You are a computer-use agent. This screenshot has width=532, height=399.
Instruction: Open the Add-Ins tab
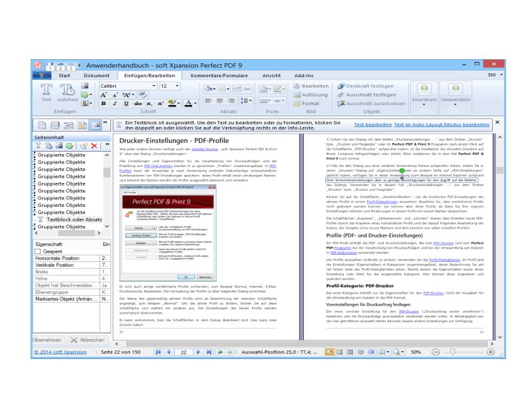(304, 75)
